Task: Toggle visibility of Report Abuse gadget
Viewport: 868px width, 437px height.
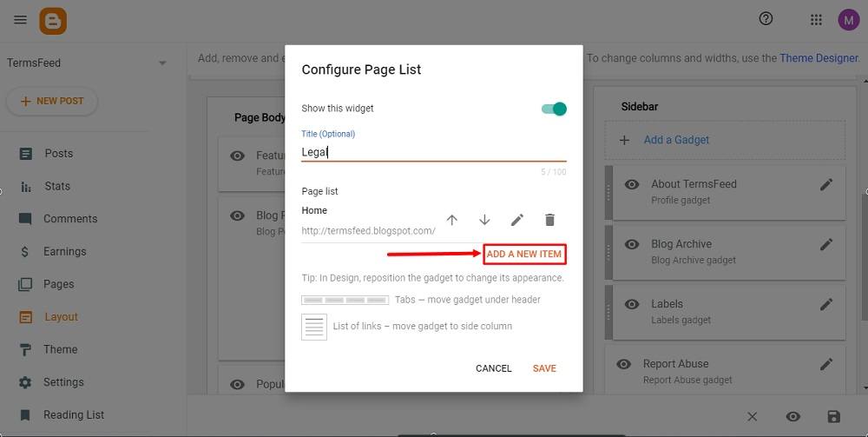Action: click(624, 364)
